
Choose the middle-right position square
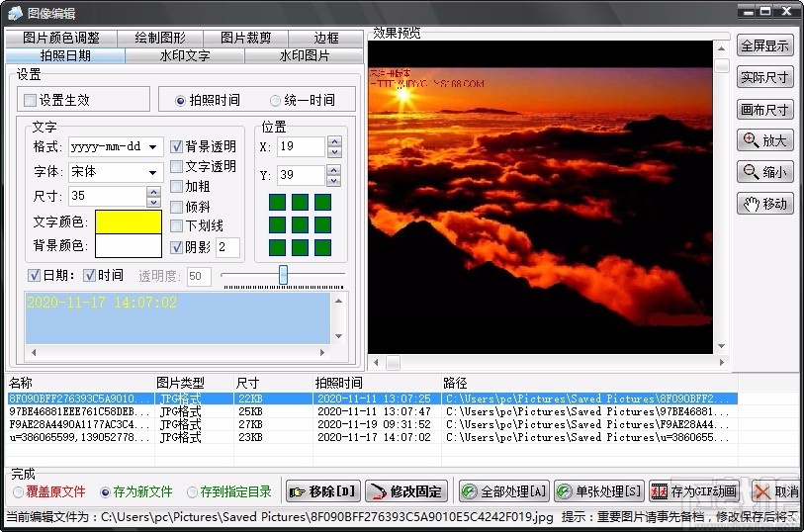322,224
